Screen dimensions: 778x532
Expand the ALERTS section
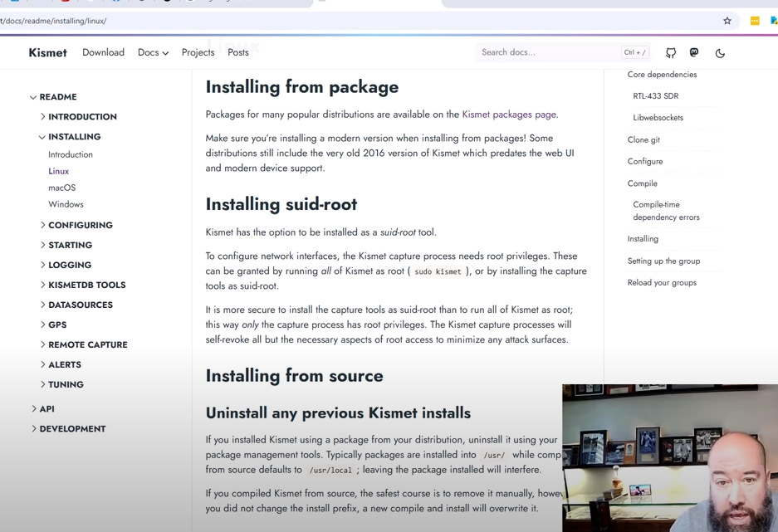(x=61, y=364)
